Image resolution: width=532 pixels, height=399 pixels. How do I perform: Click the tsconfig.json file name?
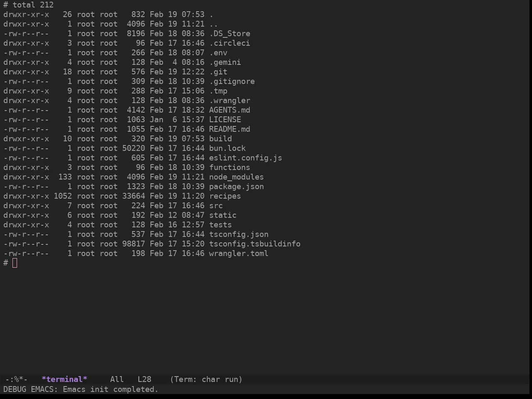[239, 234]
